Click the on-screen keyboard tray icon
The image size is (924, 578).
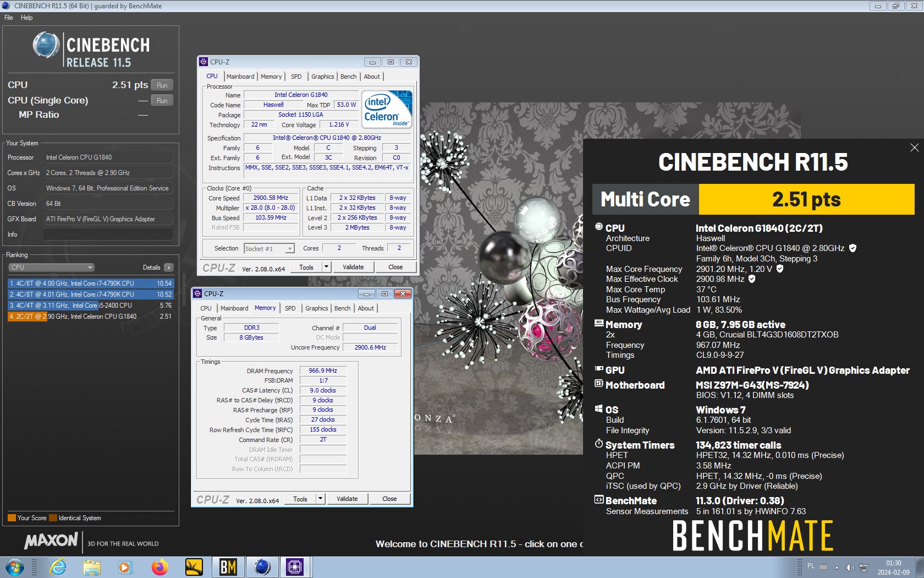point(823,566)
